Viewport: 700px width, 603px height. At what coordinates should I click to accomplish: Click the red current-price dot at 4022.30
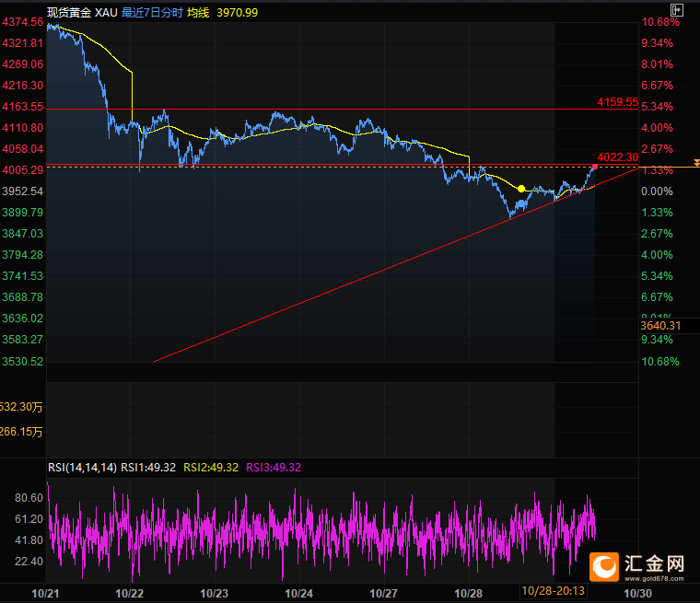coord(595,167)
